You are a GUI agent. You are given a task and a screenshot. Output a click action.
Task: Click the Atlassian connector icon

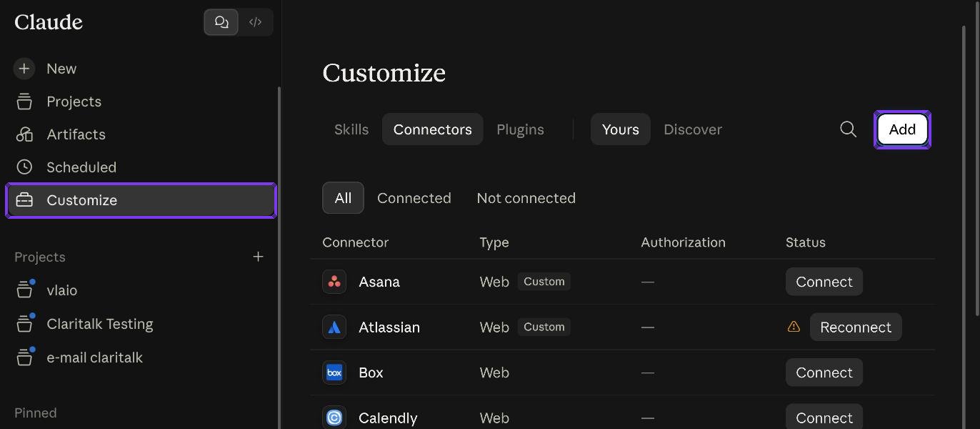[x=334, y=327]
